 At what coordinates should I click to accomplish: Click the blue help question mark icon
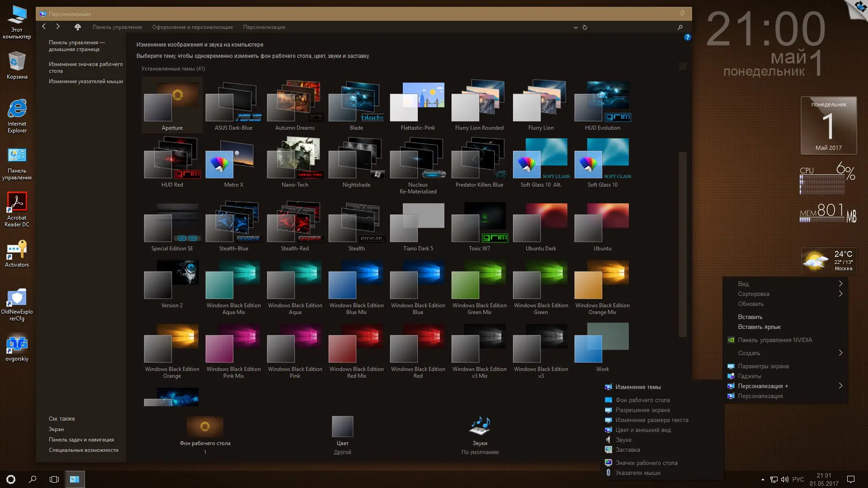coord(687,37)
